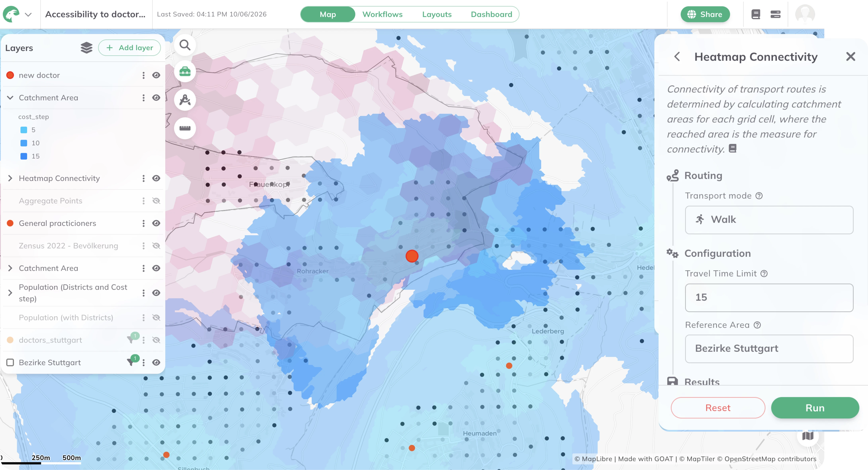Select the doctors_stuttgart layer row
This screenshot has height=470, width=868.
(x=83, y=340)
